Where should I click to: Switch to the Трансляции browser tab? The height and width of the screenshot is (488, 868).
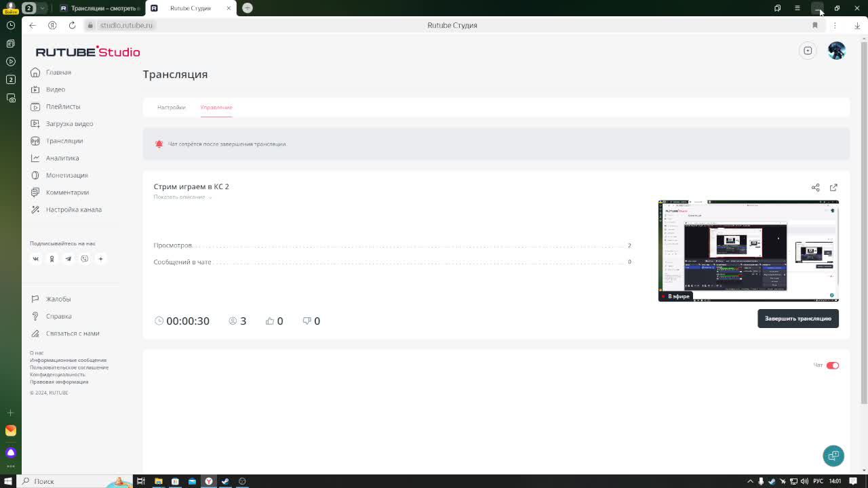(x=100, y=8)
